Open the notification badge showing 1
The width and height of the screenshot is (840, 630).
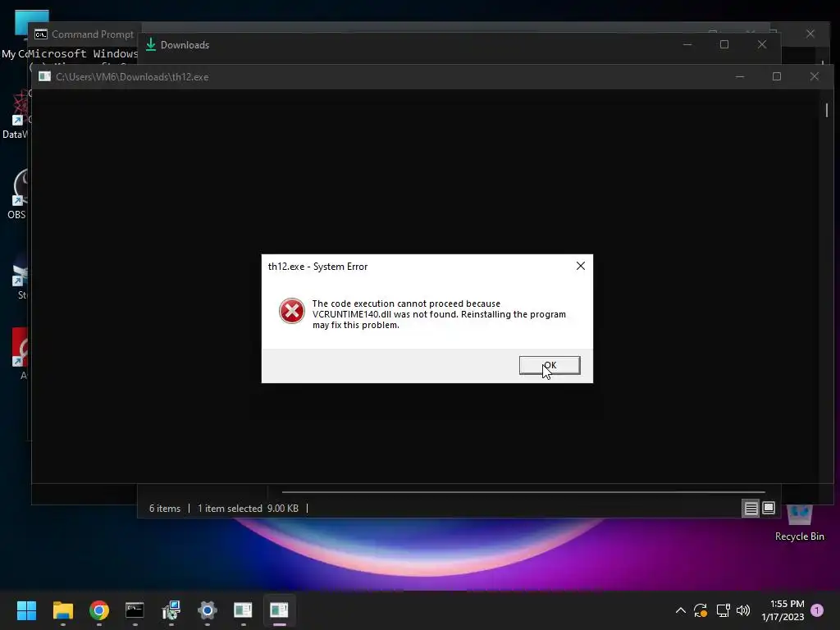pos(817,610)
